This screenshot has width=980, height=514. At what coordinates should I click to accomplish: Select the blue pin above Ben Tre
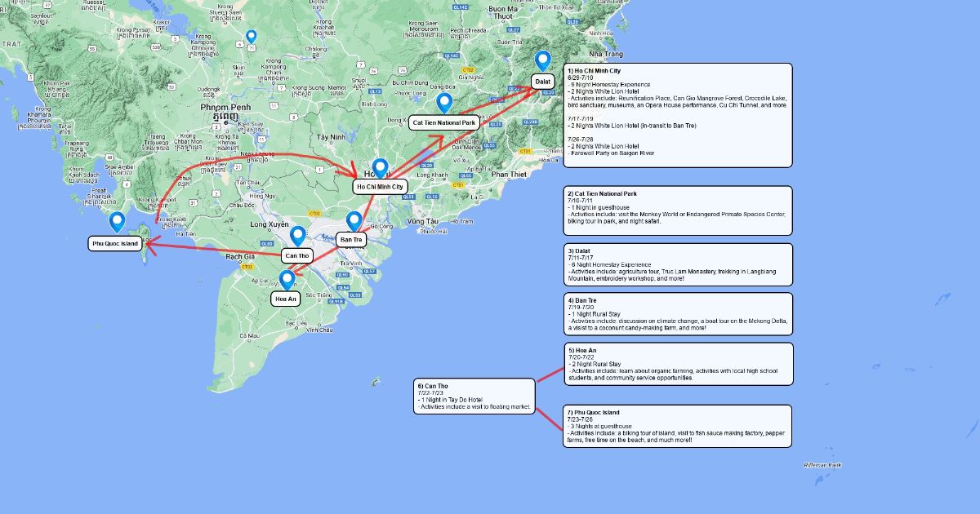(x=354, y=221)
